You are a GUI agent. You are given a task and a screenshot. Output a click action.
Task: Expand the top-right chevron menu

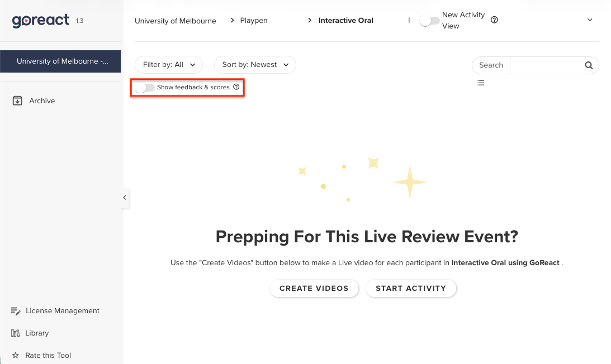[590, 20]
